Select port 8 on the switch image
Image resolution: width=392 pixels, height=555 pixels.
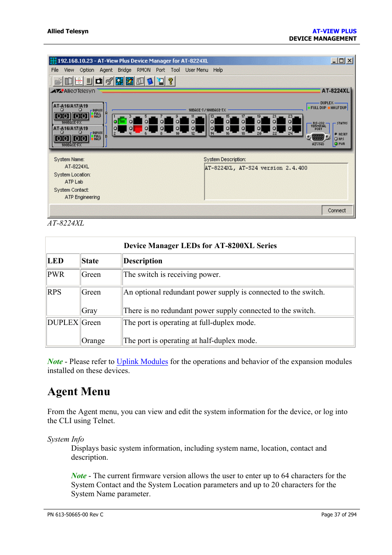[169, 129]
